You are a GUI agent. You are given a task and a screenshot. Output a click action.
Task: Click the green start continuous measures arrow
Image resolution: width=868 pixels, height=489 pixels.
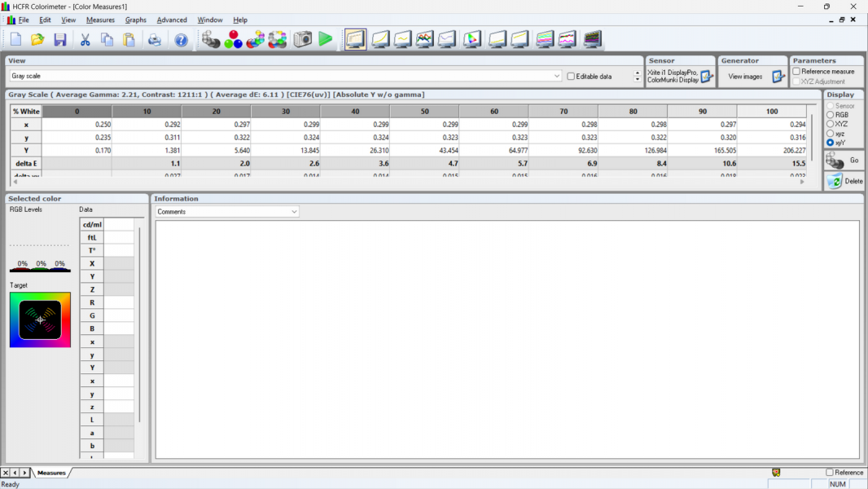point(326,39)
